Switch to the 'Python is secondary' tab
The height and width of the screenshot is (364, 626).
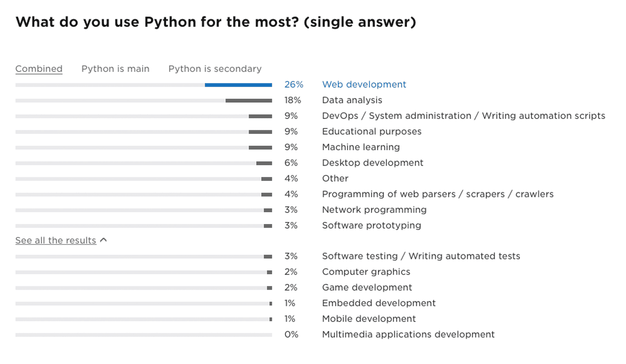(214, 69)
